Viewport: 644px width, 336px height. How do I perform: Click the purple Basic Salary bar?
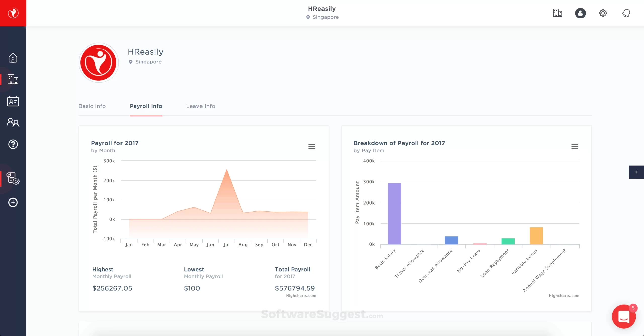[x=394, y=214]
